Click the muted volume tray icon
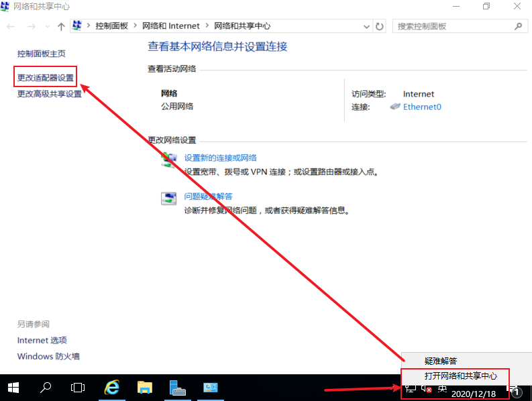Screen dimensions: 532x401 [427, 389]
